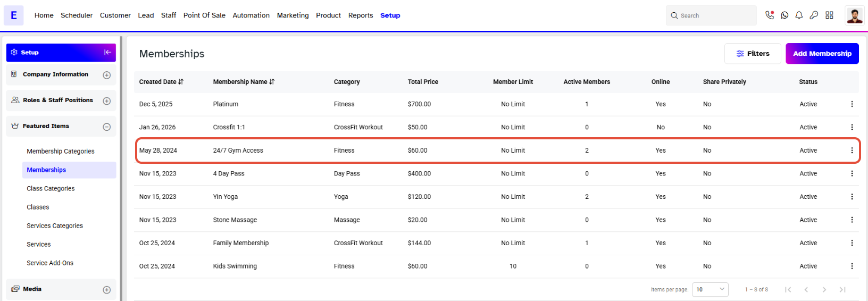
Task: Click the Setup gear icon in sidebar
Action: point(14,52)
